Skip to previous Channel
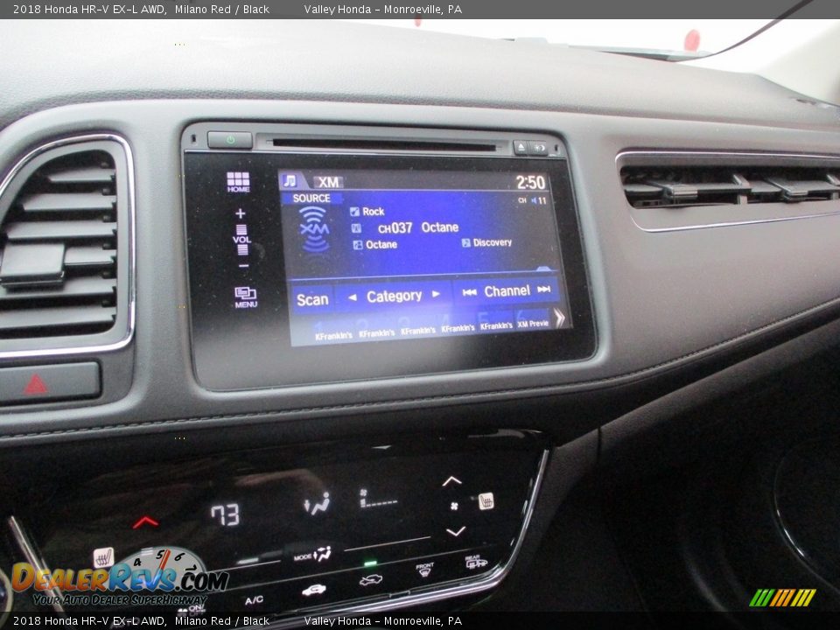This screenshot has height=630, width=840. point(469,292)
